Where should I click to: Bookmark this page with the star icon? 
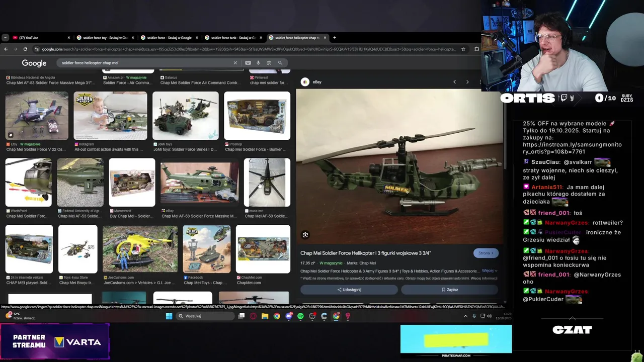(x=463, y=49)
